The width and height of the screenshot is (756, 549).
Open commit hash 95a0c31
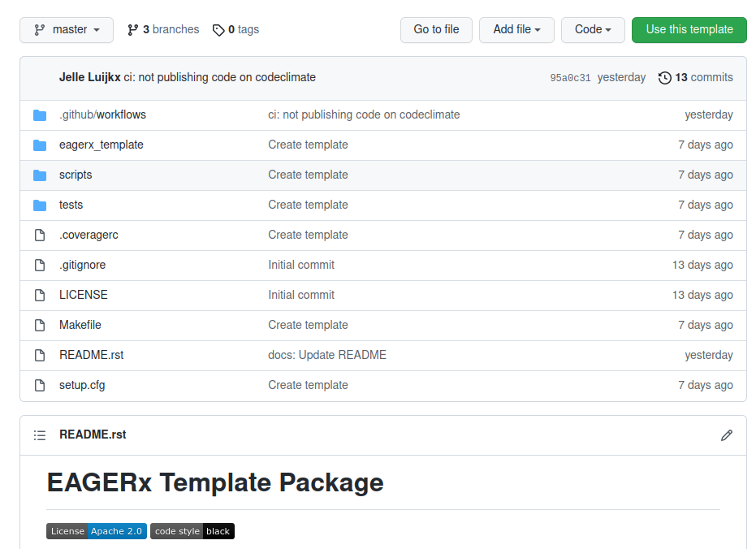click(570, 78)
